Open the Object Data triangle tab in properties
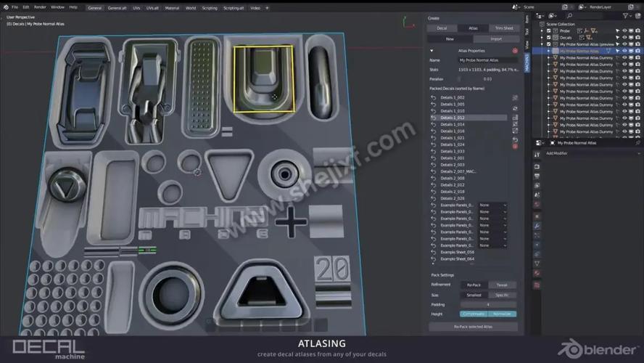644x363 pixels. pos(537,264)
